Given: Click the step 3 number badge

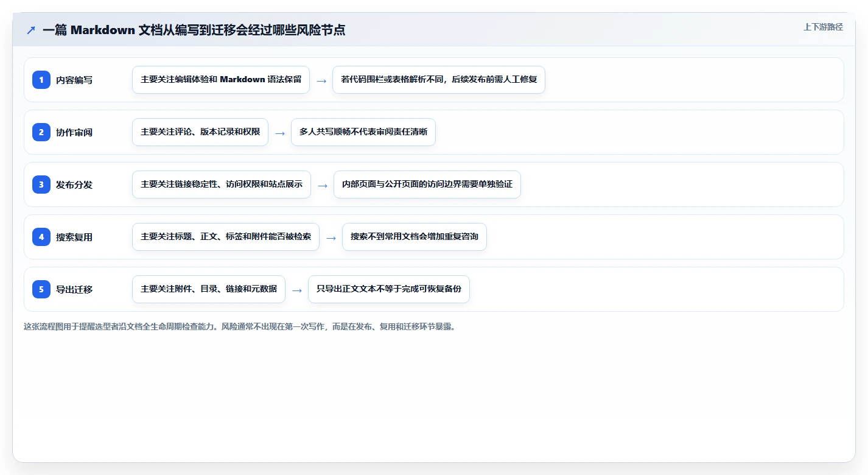Looking at the screenshot, I should (41, 185).
